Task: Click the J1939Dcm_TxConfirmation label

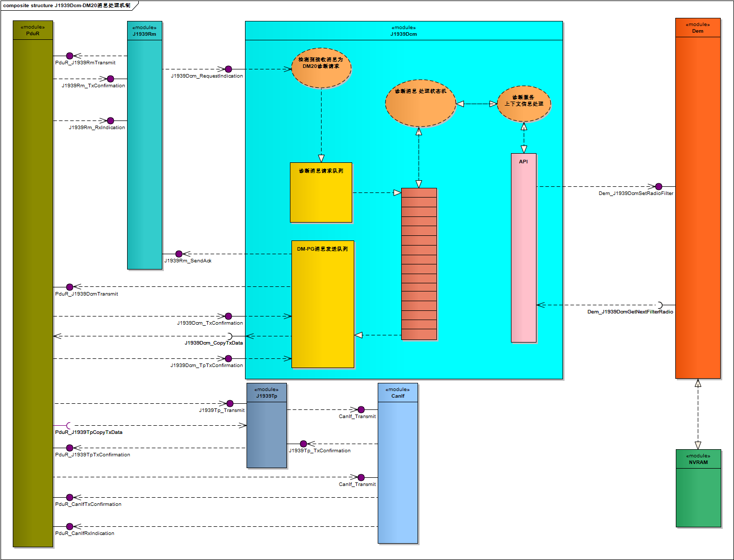Action: point(210,323)
